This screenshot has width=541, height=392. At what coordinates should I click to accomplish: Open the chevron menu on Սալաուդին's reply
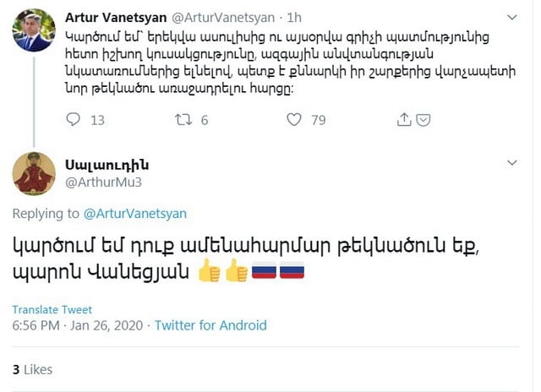[x=512, y=161]
